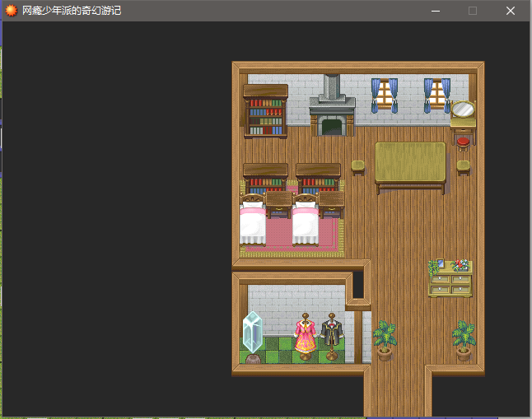532x419 pixels.
Task: Click the top bookshelf beside the fireplace
Action: (266, 111)
